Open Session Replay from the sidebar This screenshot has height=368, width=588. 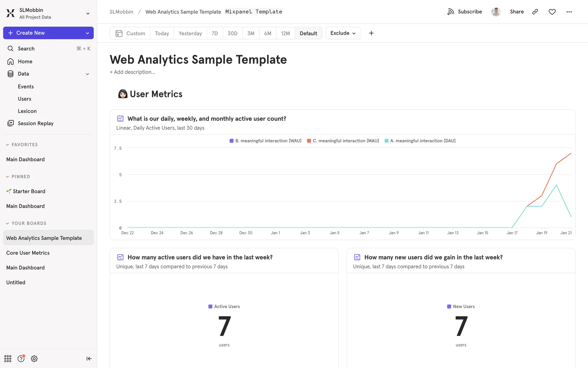(36, 123)
